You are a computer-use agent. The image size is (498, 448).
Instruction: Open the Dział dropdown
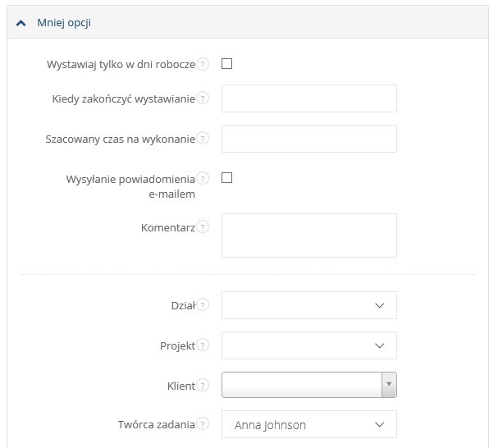tap(309, 305)
